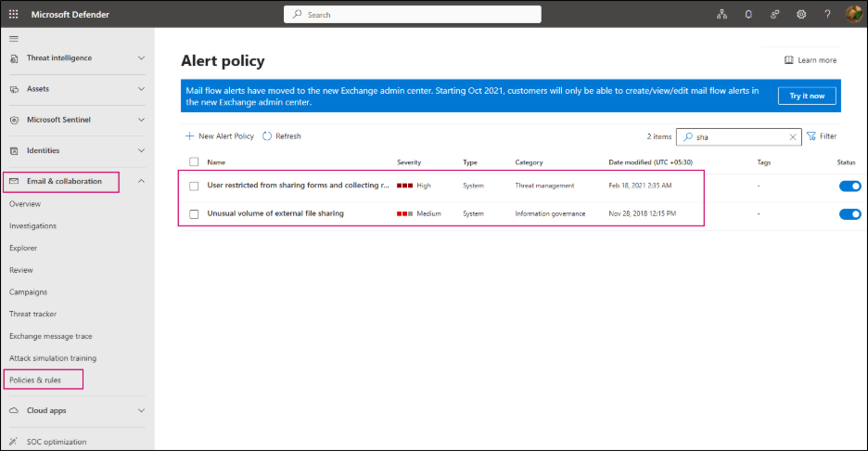Open the help question mark icon

coord(827,15)
